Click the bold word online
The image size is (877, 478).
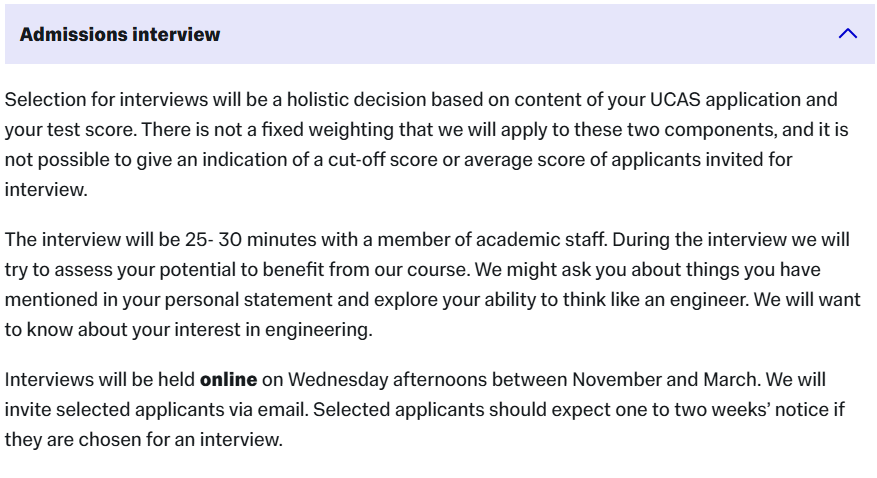(x=228, y=380)
